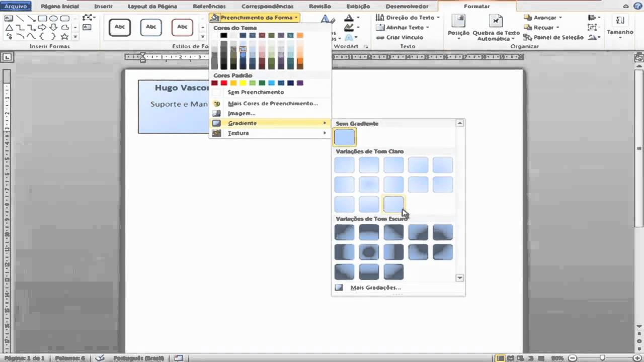Screen dimensions: 644x362
Task: Open the Correspondências tab
Action: (267, 7)
